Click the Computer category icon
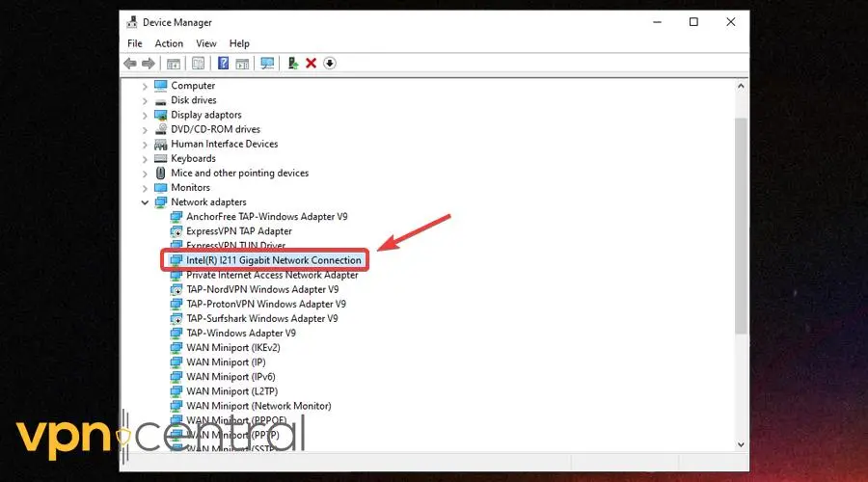868x482 pixels. tap(160, 85)
